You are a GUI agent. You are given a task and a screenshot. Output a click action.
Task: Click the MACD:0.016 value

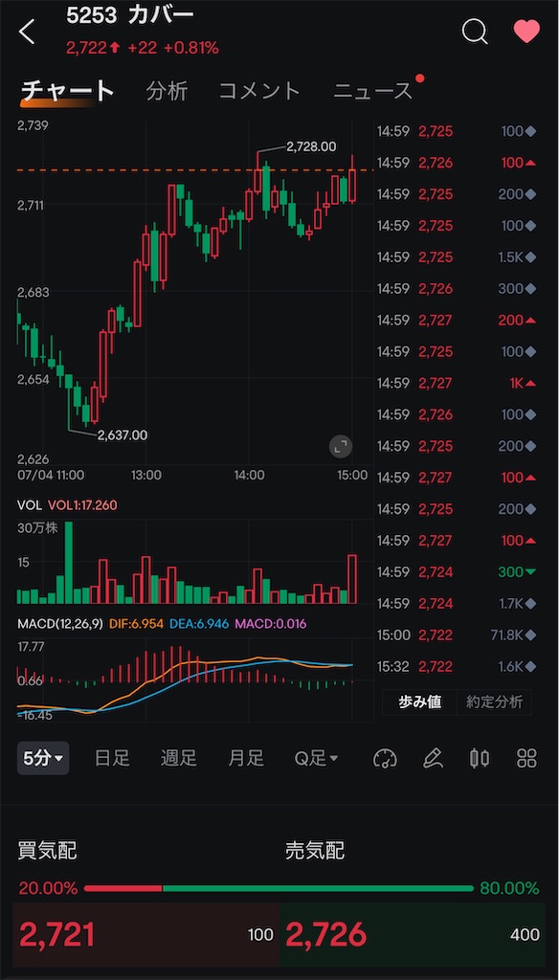point(271,624)
